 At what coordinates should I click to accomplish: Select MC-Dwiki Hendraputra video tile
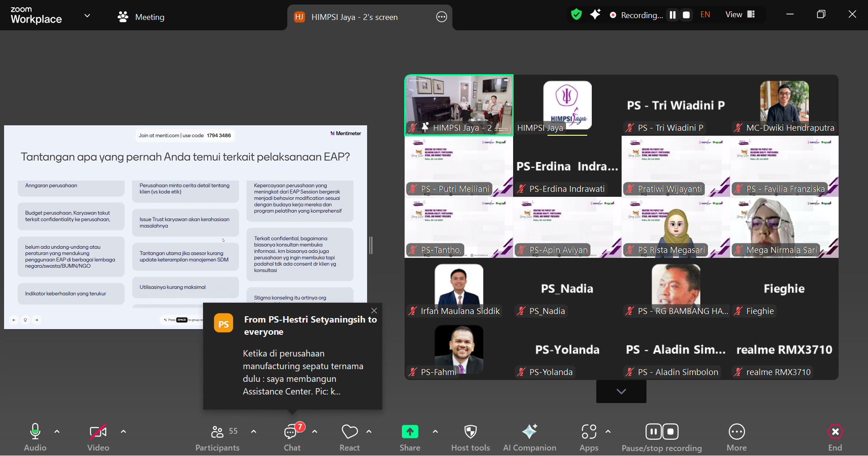[x=784, y=105]
